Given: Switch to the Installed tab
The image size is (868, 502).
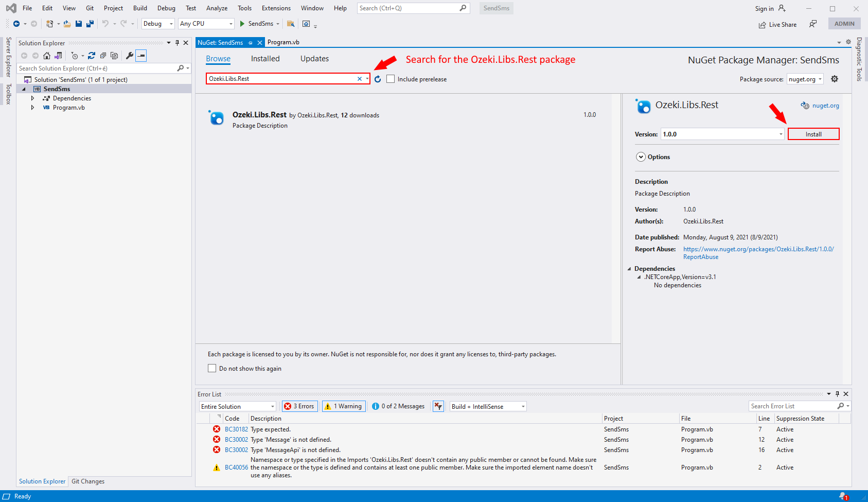Looking at the screenshot, I should [265, 59].
